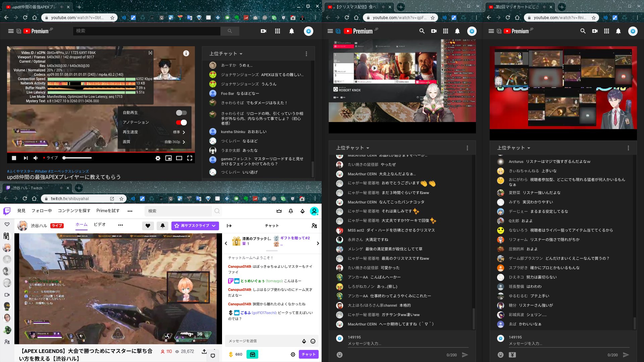Screen dimensions: 644x362
Task: Open emoji picker in middle YouTube chat
Action: coord(339,355)
